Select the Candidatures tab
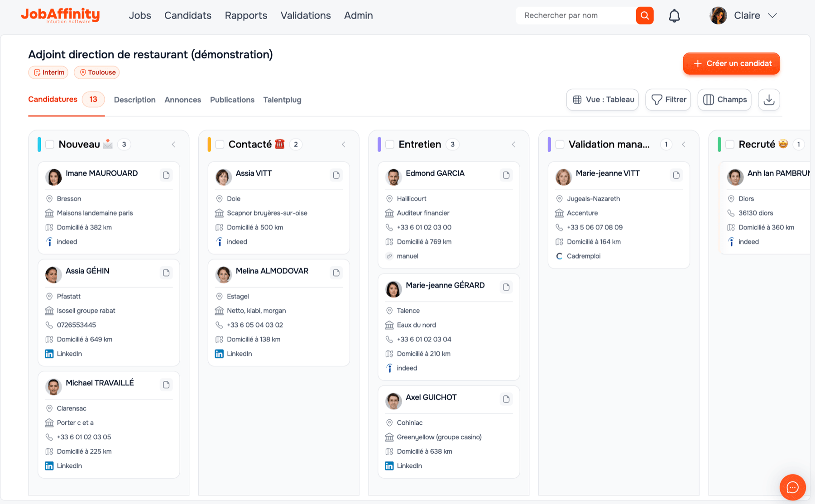The width and height of the screenshot is (815, 504). (67, 99)
